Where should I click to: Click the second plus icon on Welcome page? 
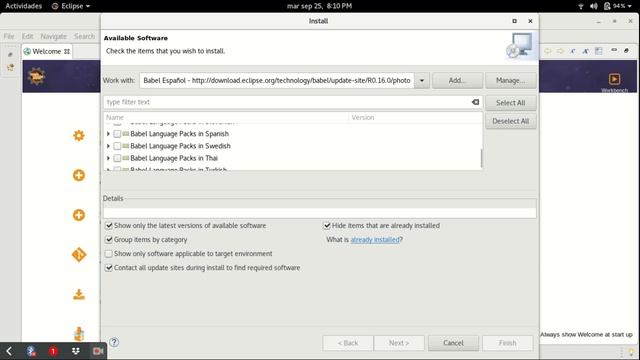[79, 215]
